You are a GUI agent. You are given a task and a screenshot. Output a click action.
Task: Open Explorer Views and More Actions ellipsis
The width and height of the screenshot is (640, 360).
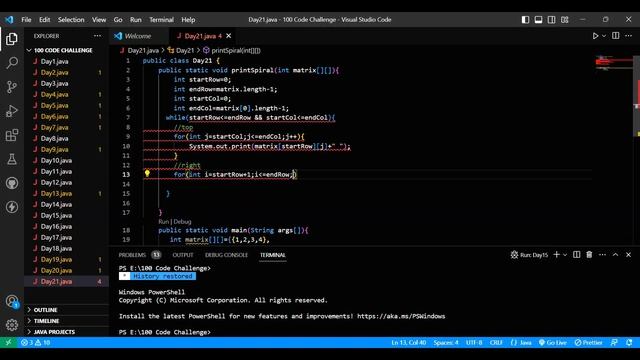[97, 36]
